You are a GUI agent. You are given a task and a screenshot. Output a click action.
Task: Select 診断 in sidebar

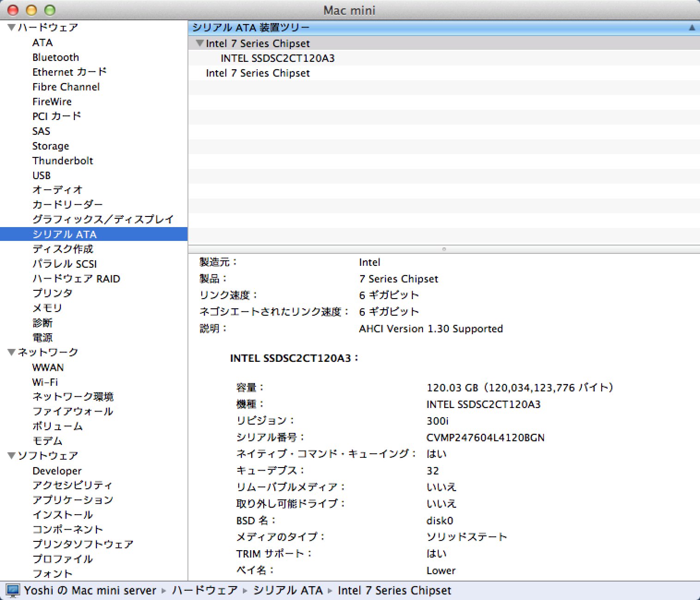point(42,323)
